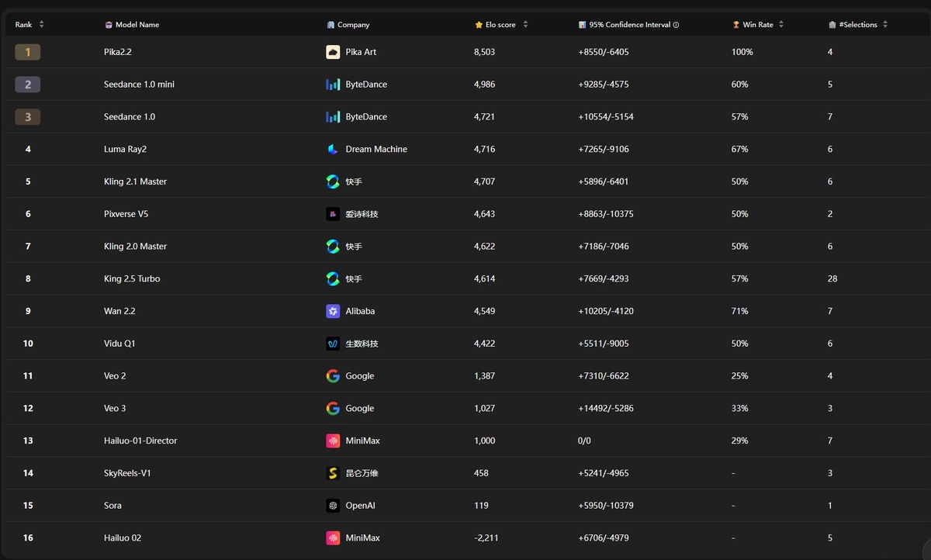
Task: Select the Pixverse V5 model name
Action: point(126,214)
